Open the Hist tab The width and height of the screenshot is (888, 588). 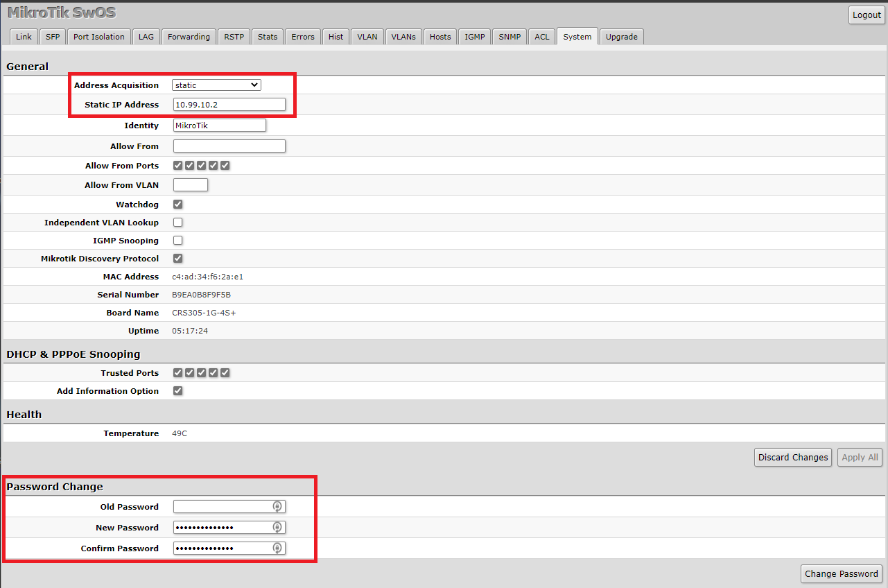click(x=336, y=37)
